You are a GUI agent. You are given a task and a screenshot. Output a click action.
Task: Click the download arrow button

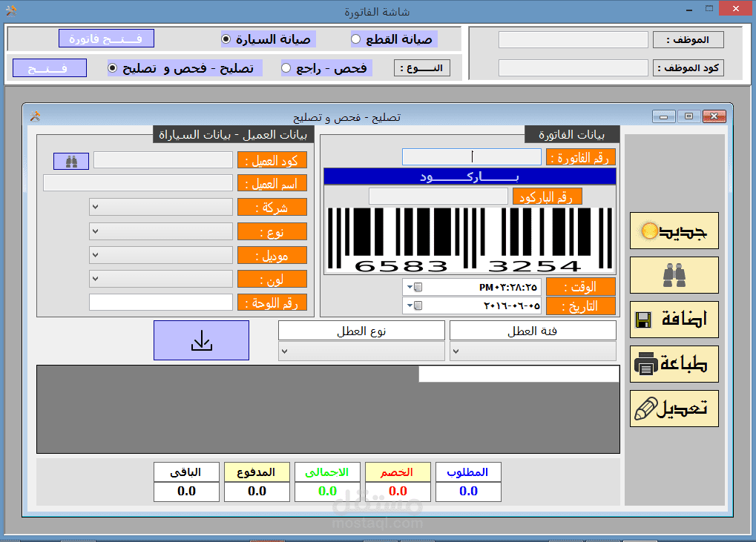tap(202, 340)
